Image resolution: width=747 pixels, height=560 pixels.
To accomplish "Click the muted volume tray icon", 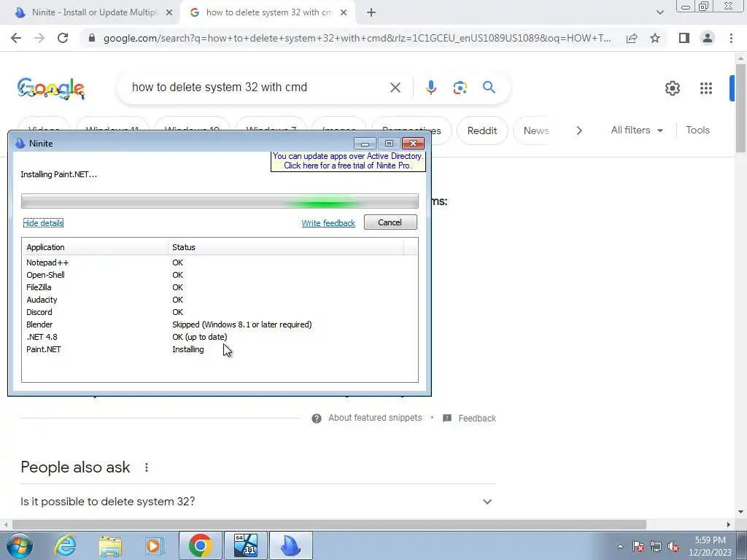I will point(673,547).
